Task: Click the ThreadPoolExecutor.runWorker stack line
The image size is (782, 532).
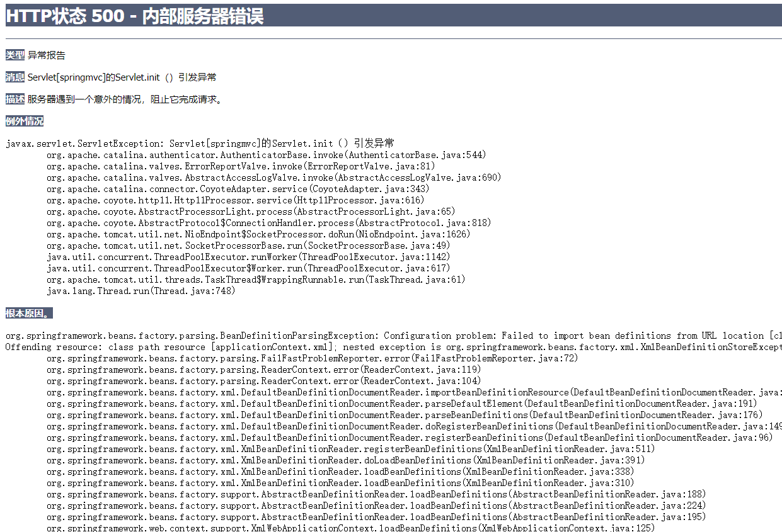Action: click(248, 257)
